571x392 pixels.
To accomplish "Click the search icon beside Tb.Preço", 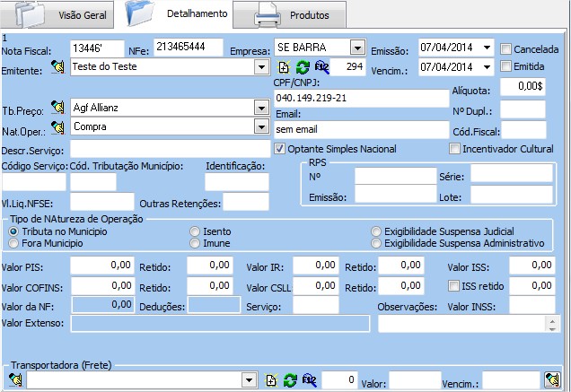I will point(59,108).
